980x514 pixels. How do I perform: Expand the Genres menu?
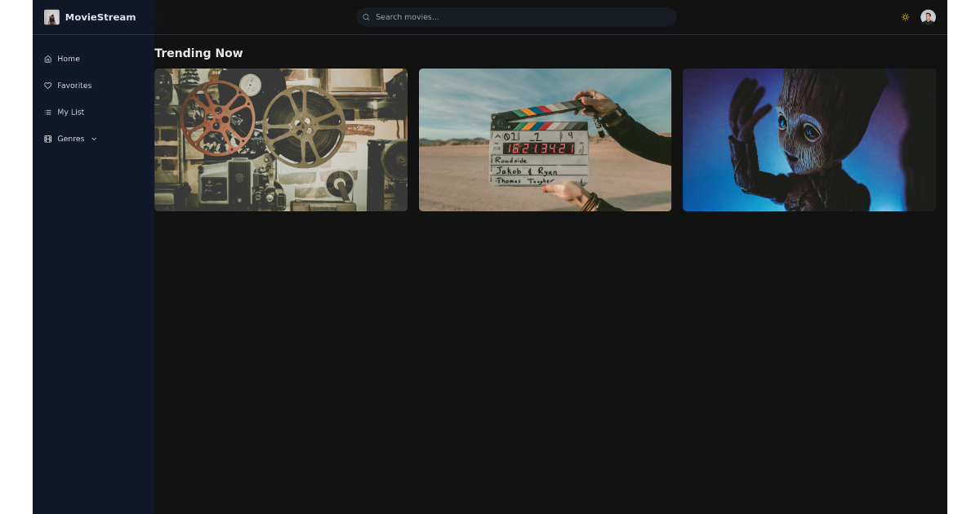tap(69, 139)
